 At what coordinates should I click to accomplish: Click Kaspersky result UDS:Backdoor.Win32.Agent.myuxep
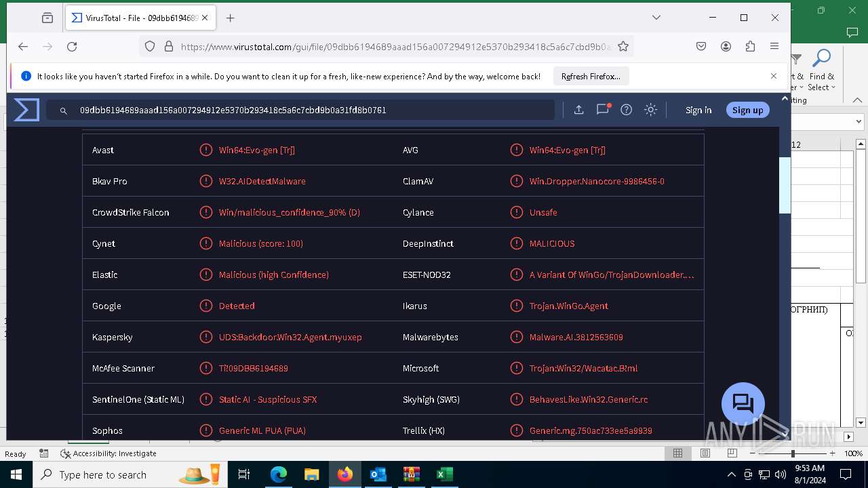click(x=290, y=337)
